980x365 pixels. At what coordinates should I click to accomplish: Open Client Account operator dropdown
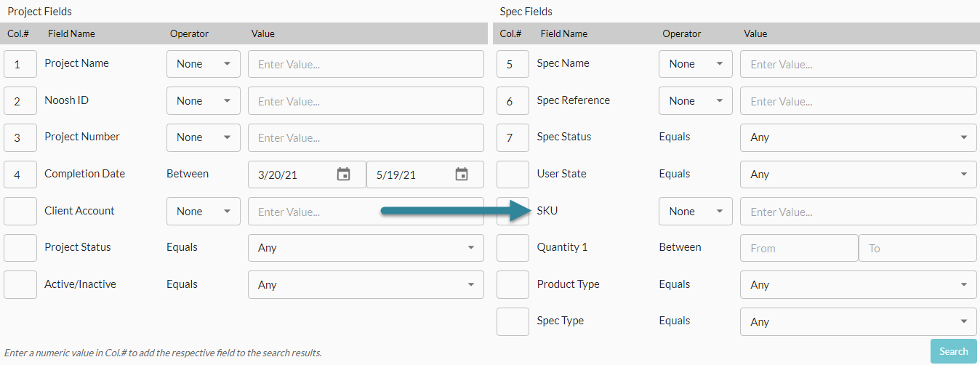tap(204, 212)
